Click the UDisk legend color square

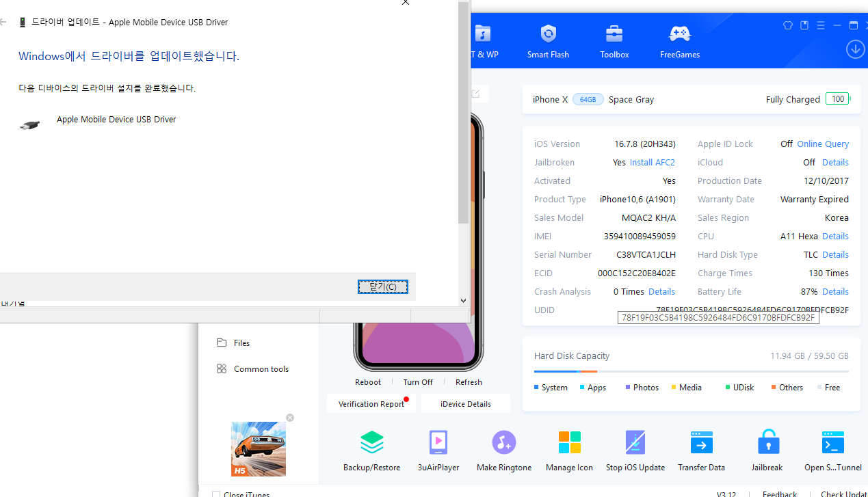click(x=728, y=388)
